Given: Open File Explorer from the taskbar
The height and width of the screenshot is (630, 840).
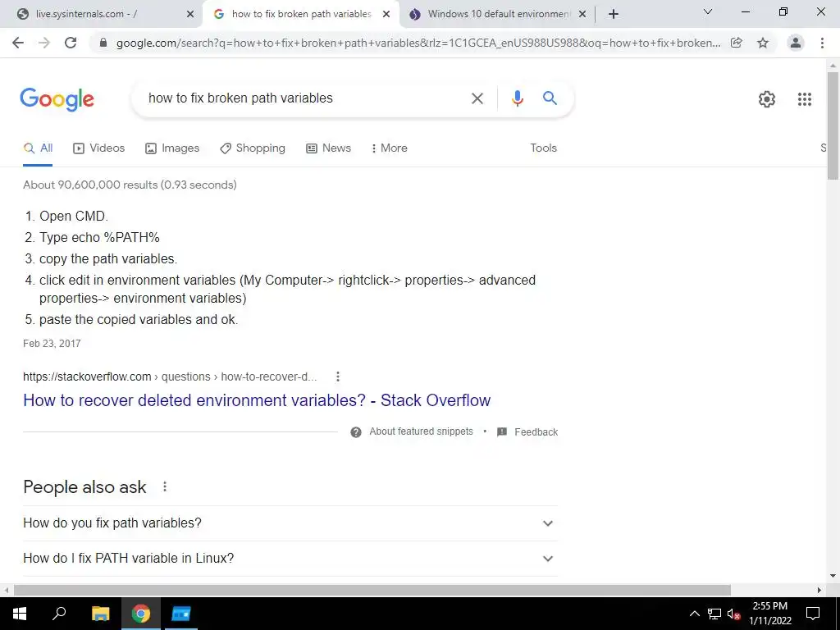Looking at the screenshot, I should pos(100,614).
